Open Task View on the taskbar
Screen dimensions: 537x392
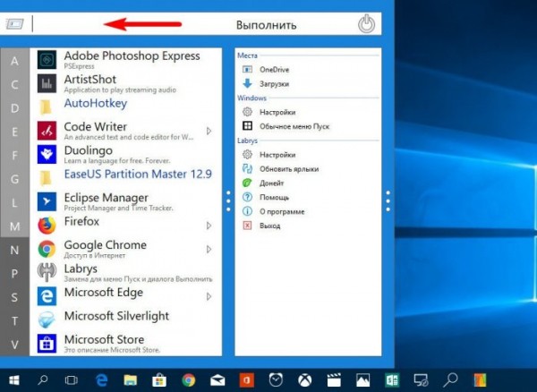tap(72, 380)
